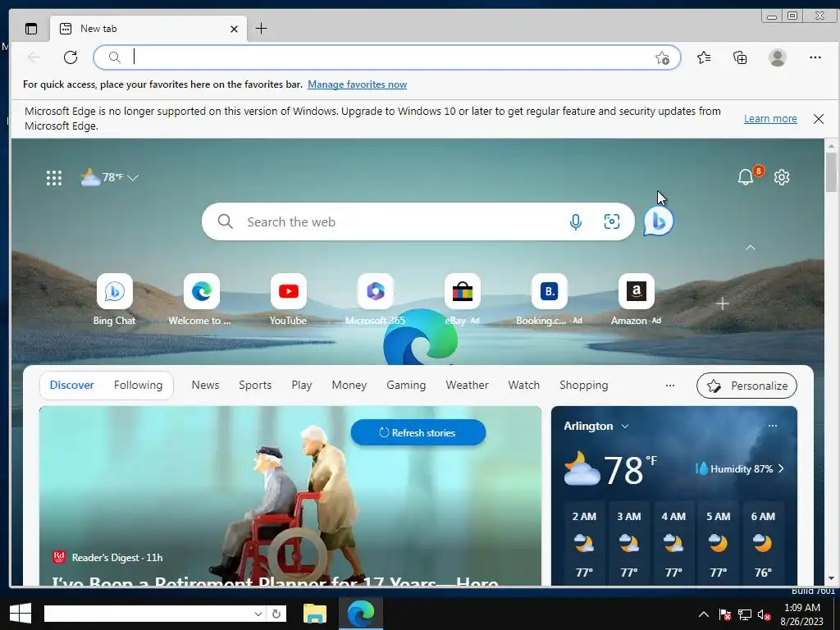Image resolution: width=840 pixels, height=630 pixels.
Task: Show hidden tray icons chevron
Action: point(703,614)
